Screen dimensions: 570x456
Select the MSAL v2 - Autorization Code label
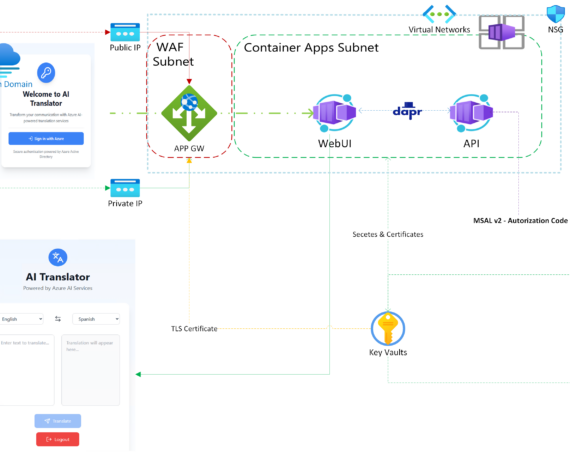click(521, 220)
